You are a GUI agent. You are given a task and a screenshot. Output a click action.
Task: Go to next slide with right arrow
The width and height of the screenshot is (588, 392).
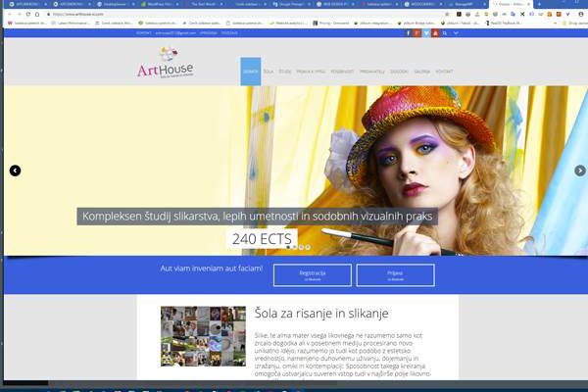click(580, 171)
